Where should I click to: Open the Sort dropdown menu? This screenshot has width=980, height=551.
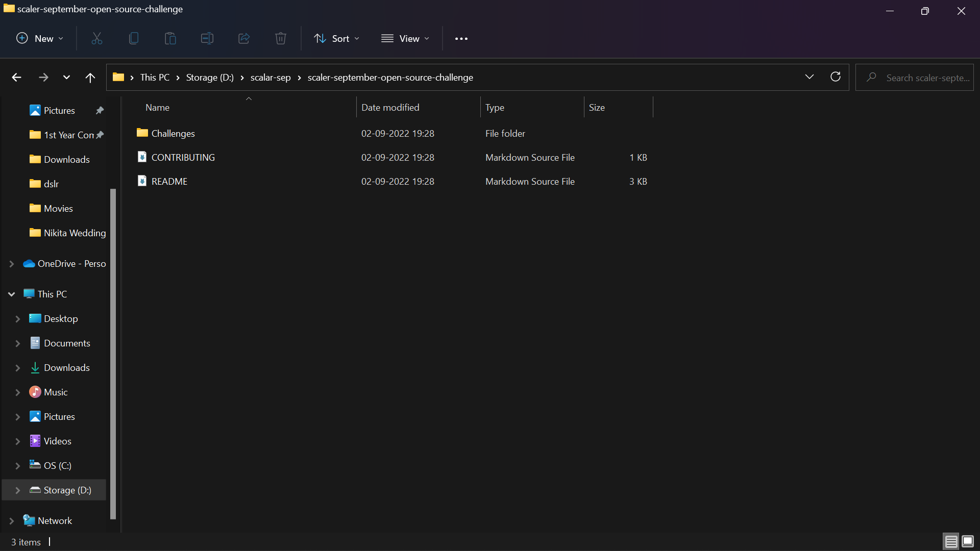336,39
